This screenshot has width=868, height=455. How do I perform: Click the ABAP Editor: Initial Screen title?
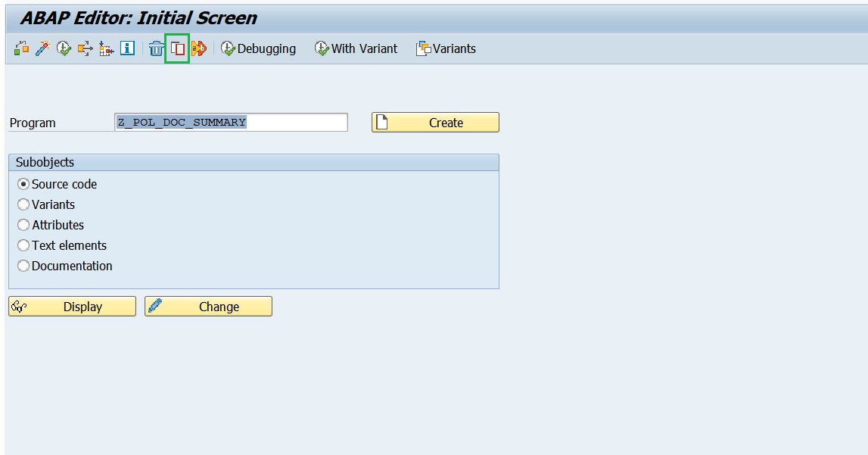(x=138, y=17)
